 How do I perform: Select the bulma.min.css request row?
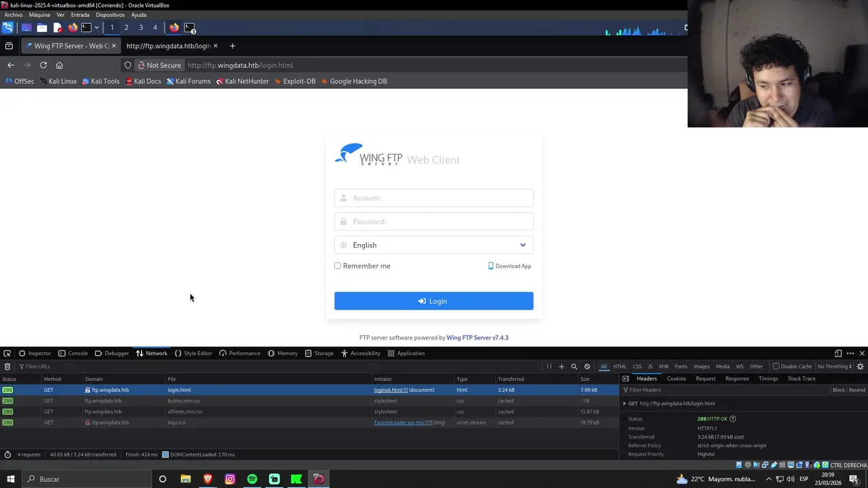309,401
